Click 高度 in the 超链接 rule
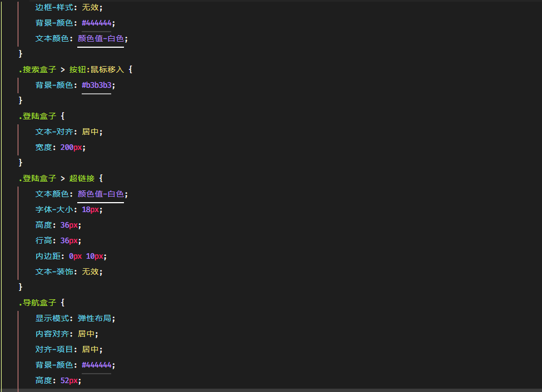Screen dimensions: 542x392 (43, 225)
